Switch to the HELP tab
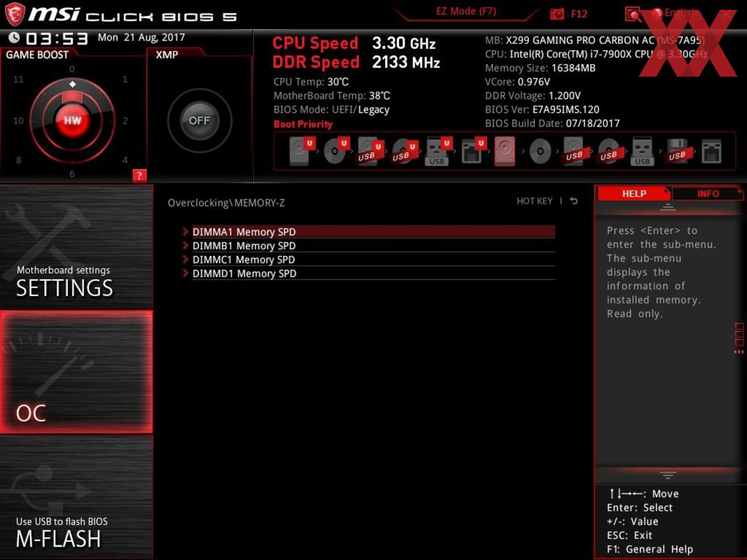Screen dimensions: 747x560 tap(633, 193)
